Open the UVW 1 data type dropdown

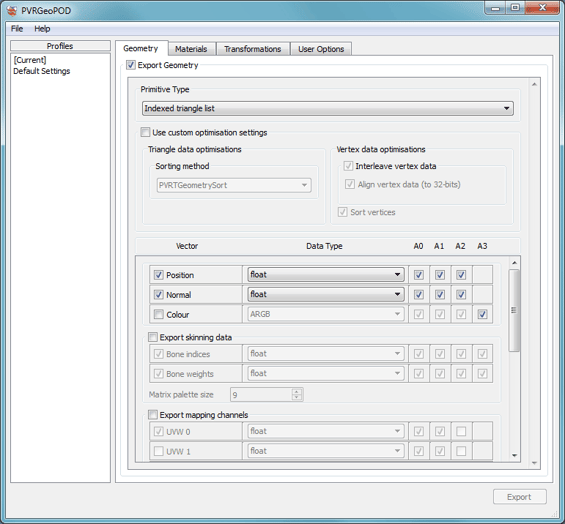click(326, 451)
